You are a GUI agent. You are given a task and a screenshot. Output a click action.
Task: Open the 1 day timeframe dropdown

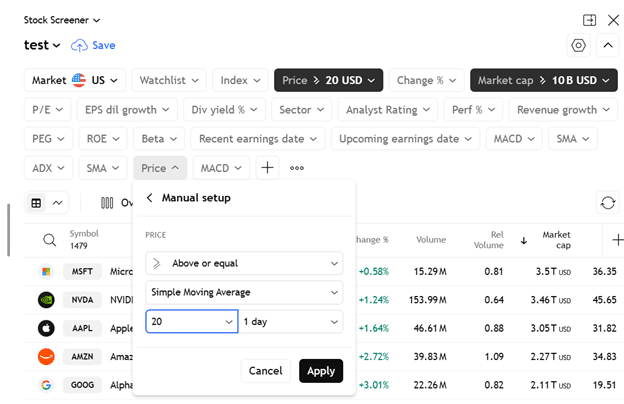point(291,321)
